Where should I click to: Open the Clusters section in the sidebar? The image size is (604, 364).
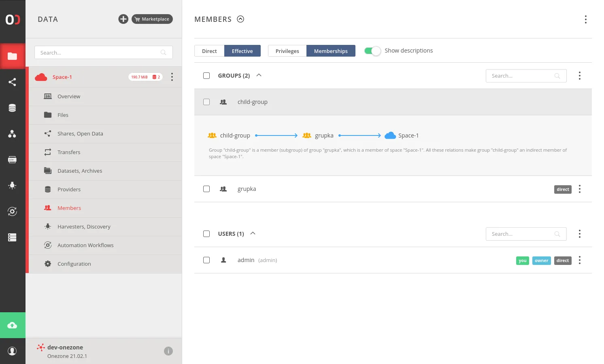[12, 237]
